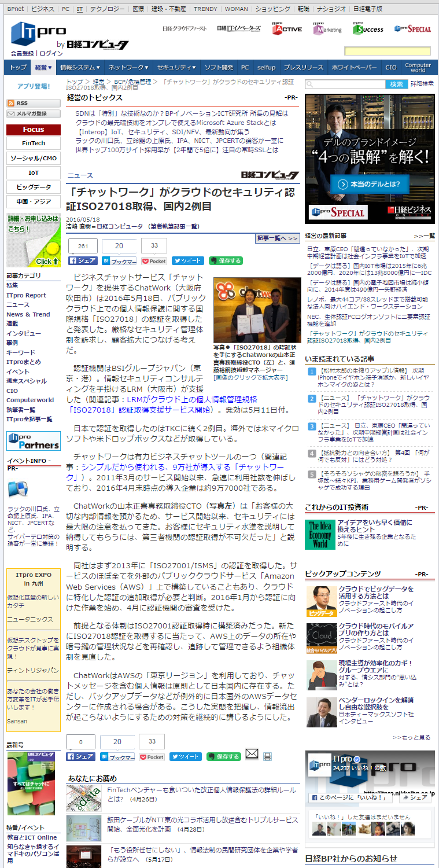
Task: Click the 日経クラウドファースト header logo
Action: point(184,28)
